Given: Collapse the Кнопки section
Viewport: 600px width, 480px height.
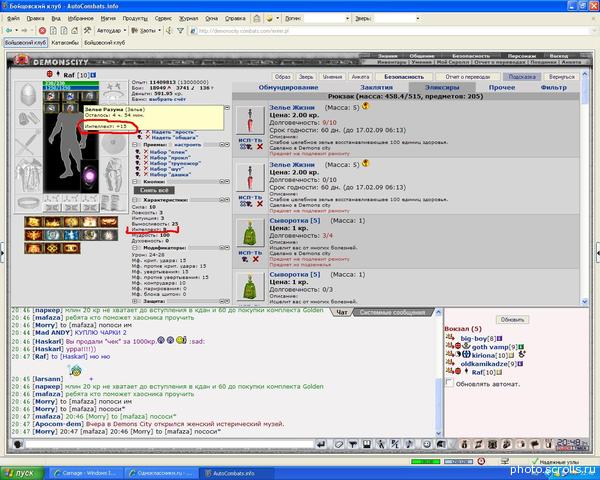Looking at the screenshot, I should tap(135, 181).
